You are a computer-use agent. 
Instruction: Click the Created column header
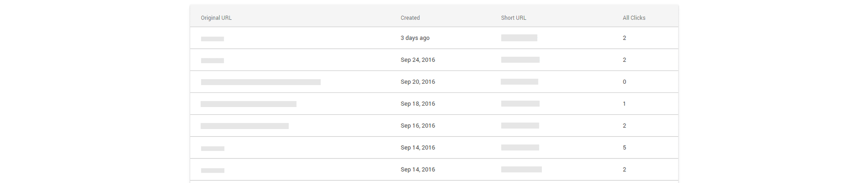pyautogui.click(x=410, y=18)
